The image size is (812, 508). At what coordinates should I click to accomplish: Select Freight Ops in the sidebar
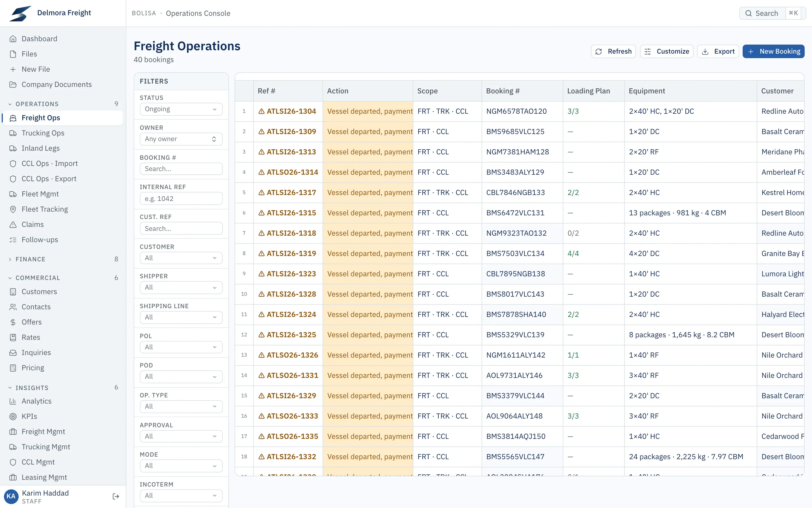[x=63, y=118]
